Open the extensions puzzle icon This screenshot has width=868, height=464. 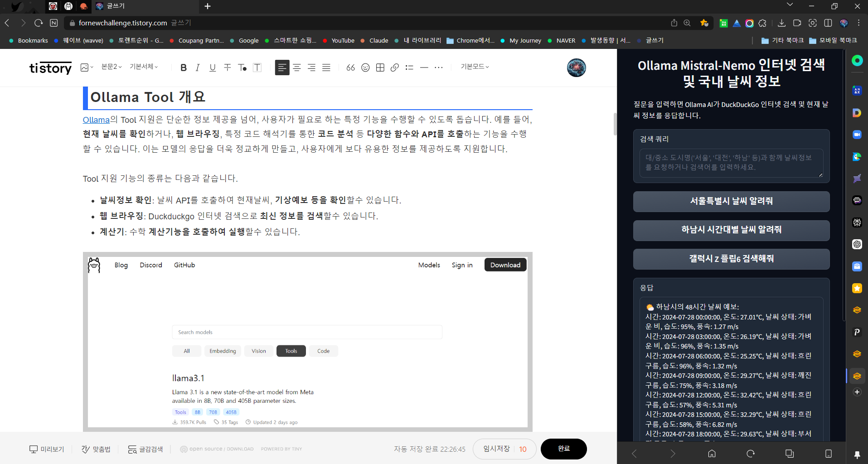pyautogui.click(x=762, y=23)
